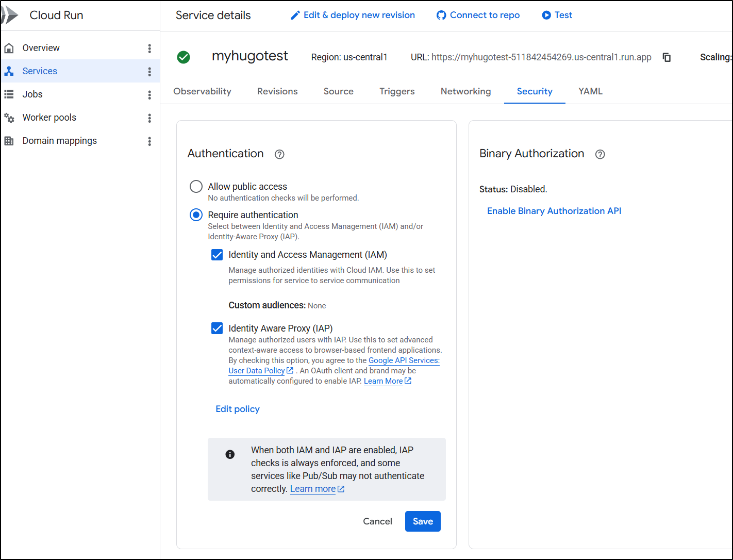733x560 pixels.
Task: Click the Domain mappings building icon
Action: coord(9,141)
